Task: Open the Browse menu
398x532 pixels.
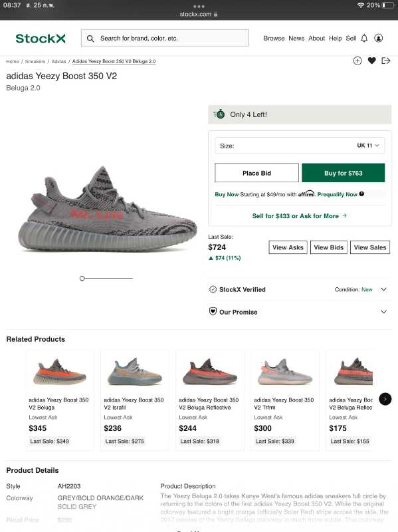Action: [x=274, y=38]
